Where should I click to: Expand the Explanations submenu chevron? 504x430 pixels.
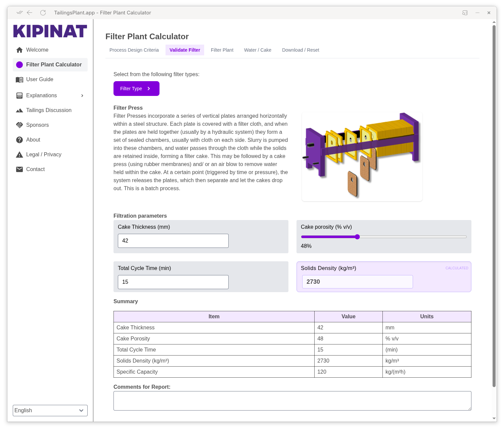[82, 96]
